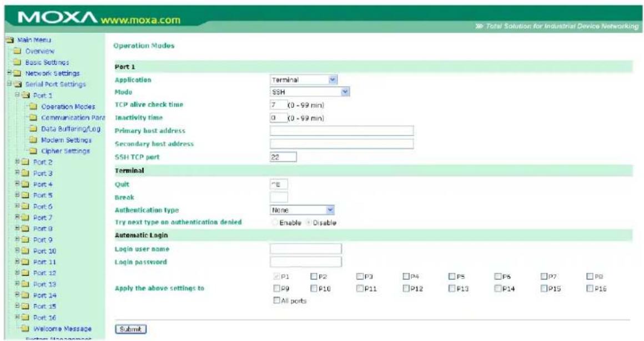644x341 pixels.
Task: Open the Application dropdown showing Terminal
Action: click(x=304, y=80)
